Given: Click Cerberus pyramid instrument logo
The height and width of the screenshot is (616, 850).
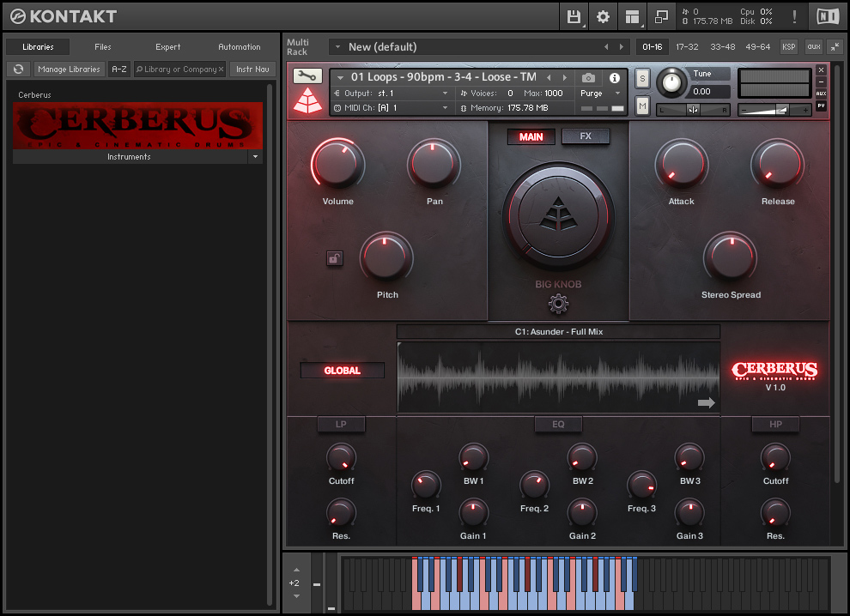Looking at the screenshot, I should pos(307,100).
